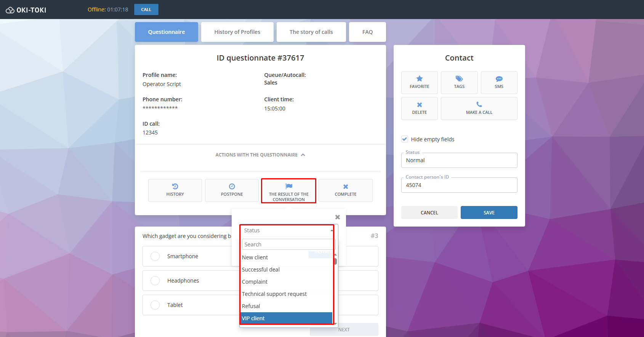Click the Delete contact X icon
The image size is (644, 337).
[419, 105]
